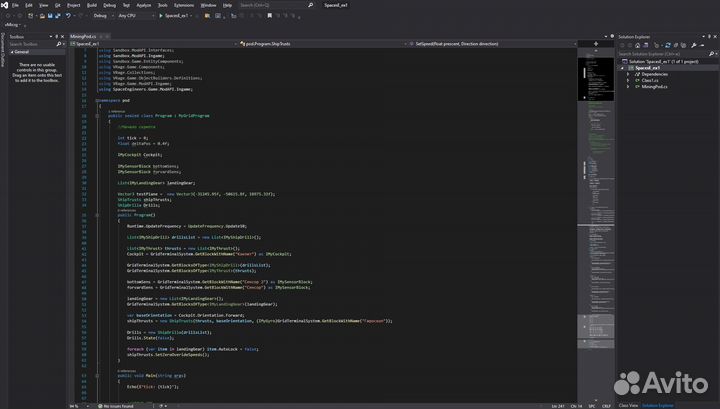Viewport: 720px width, 409px height.
Task: Click the Visual Studio search box
Action: [276, 5]
